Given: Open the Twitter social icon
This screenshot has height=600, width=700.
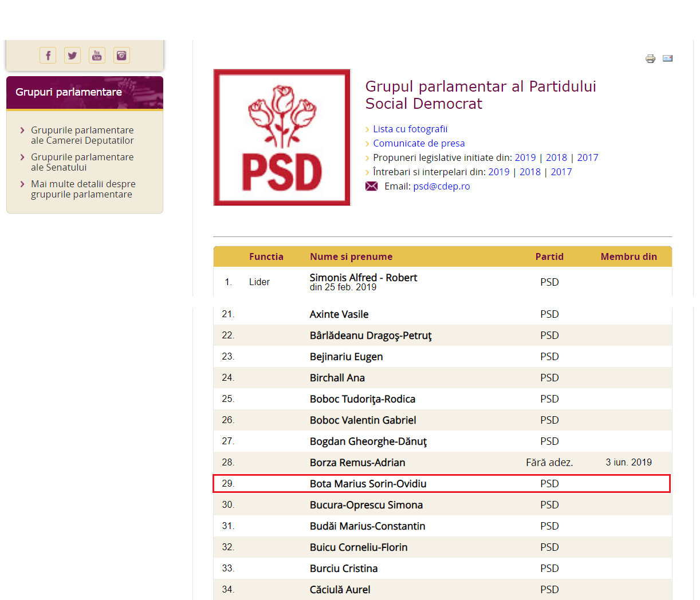Looking at the screenshot, I should 72,56.
